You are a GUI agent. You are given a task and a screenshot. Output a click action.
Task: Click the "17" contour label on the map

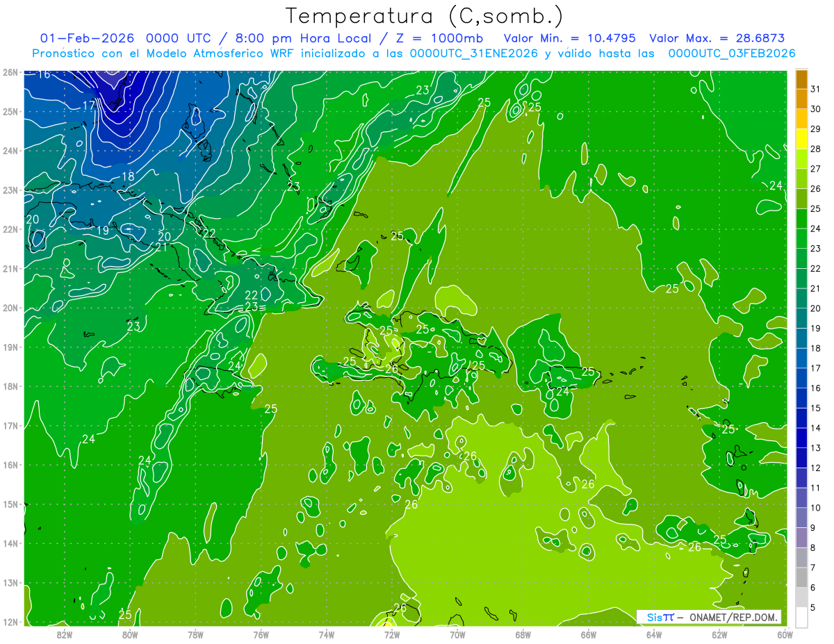pos(89,106)
